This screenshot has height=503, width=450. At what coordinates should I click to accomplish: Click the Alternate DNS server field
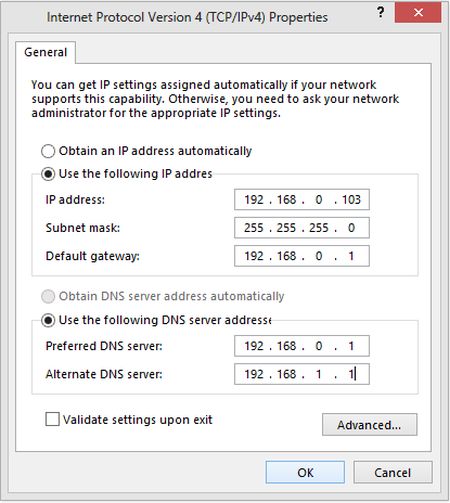[x=302, y=374]
